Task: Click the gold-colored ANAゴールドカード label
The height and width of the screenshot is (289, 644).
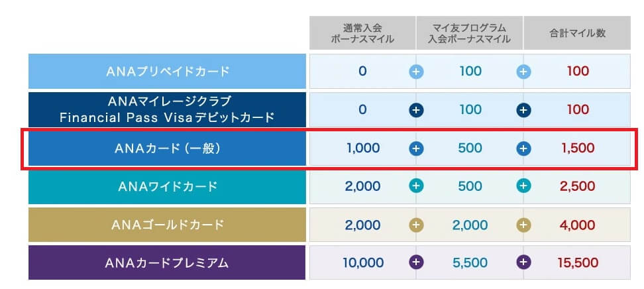Action: (168, 225)
